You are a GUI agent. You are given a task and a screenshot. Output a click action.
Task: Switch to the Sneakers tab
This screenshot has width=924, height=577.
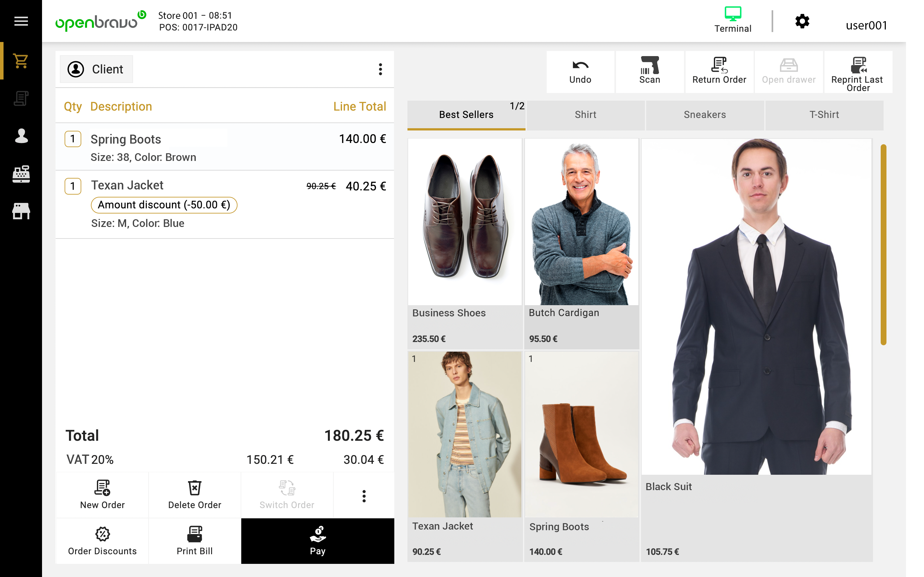[x=705, y=114]
